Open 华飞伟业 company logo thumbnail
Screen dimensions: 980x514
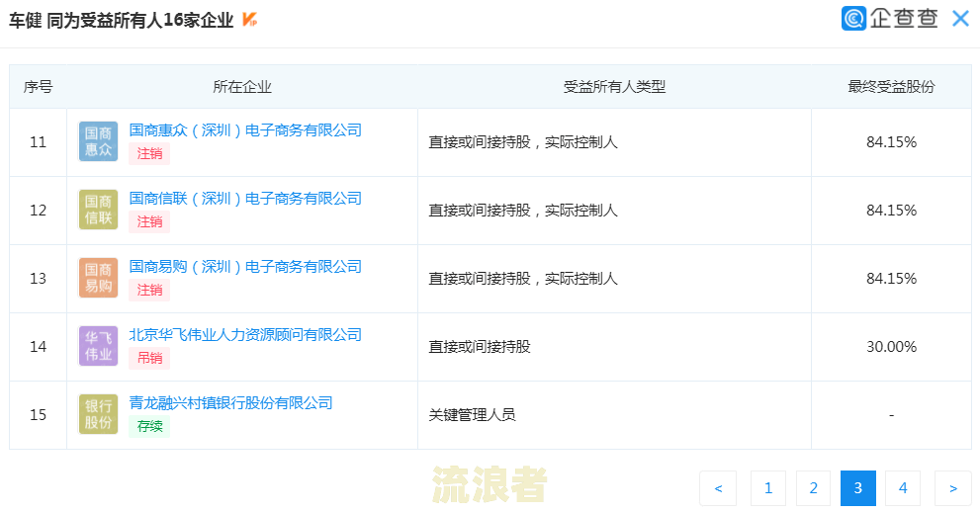98,346
